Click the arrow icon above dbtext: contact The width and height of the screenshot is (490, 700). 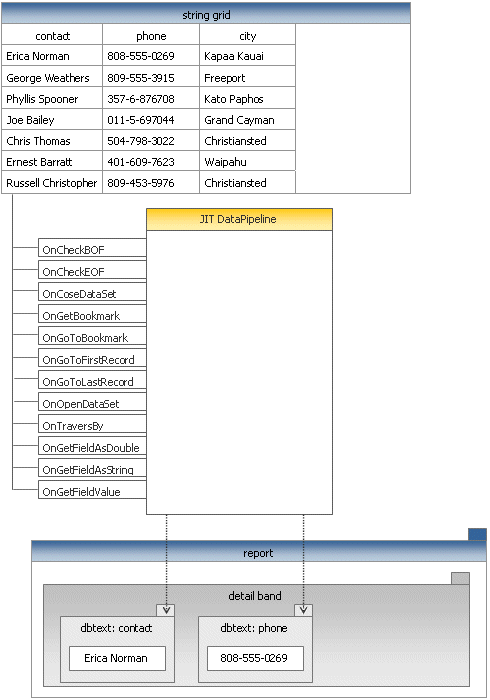pos(166,610)
